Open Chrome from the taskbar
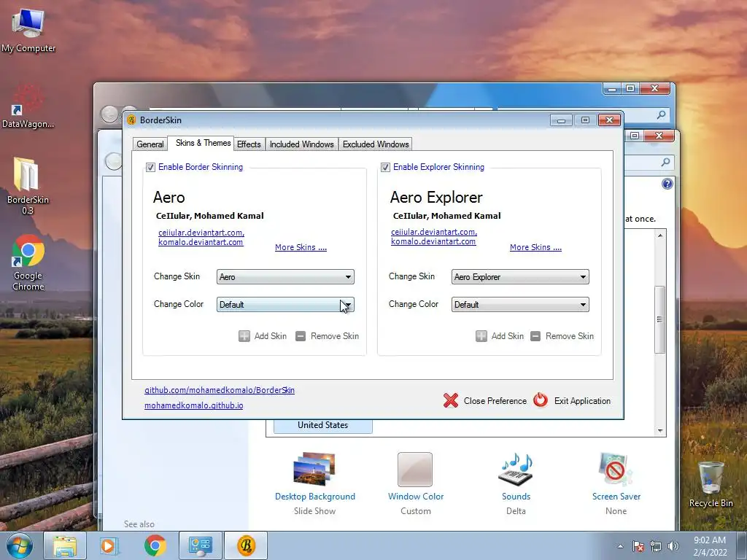 [x=155, y=545]
